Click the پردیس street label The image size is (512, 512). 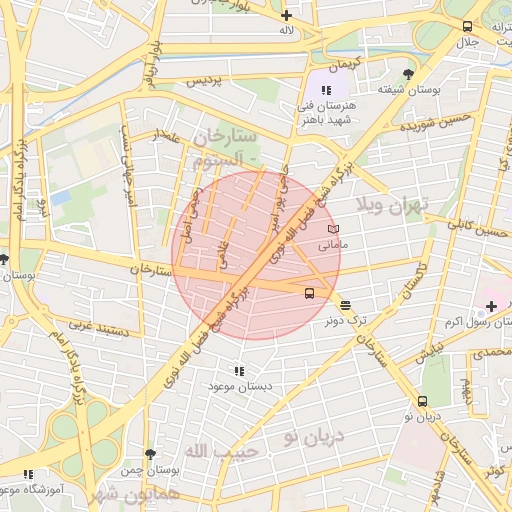[x=204, y=81]
